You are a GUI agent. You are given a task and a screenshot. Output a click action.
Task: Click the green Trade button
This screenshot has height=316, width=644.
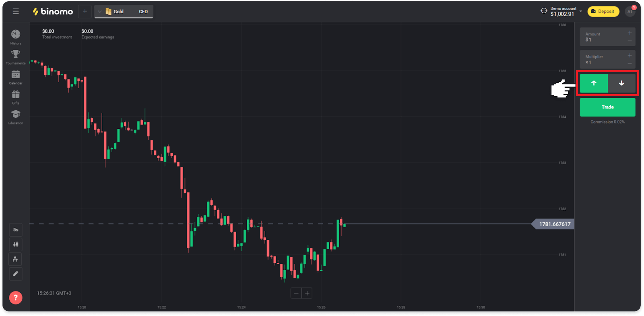[x=607, y=107]
